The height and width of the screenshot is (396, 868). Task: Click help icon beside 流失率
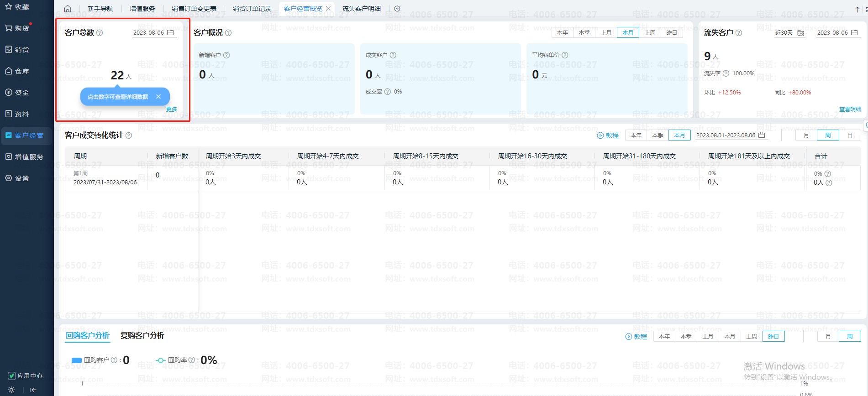[726, 73]
